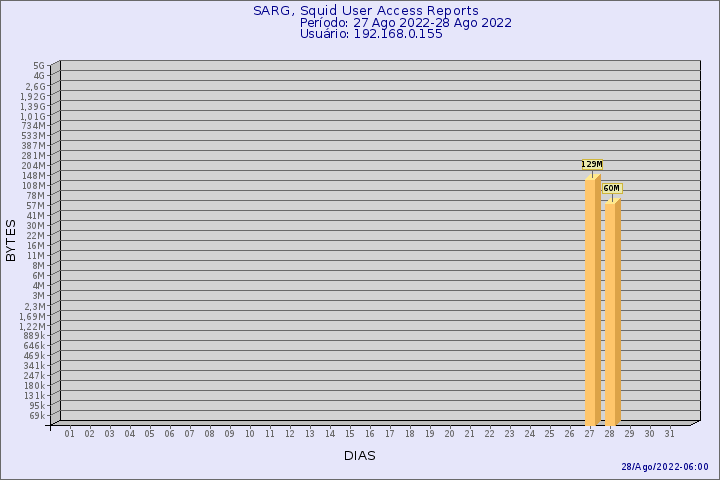Select the orange bar for day 28
720x480 pixels.
pos(613,312)
